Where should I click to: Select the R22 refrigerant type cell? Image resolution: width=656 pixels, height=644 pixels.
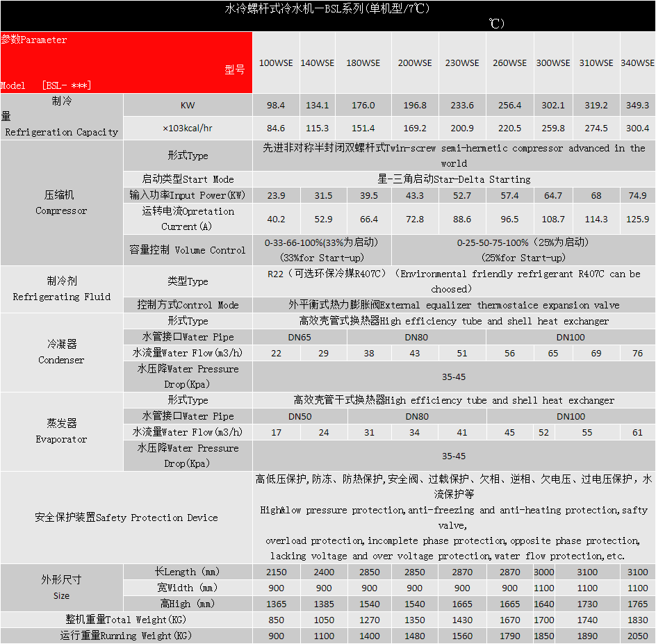pyautogui.click(x=453, y=281)
